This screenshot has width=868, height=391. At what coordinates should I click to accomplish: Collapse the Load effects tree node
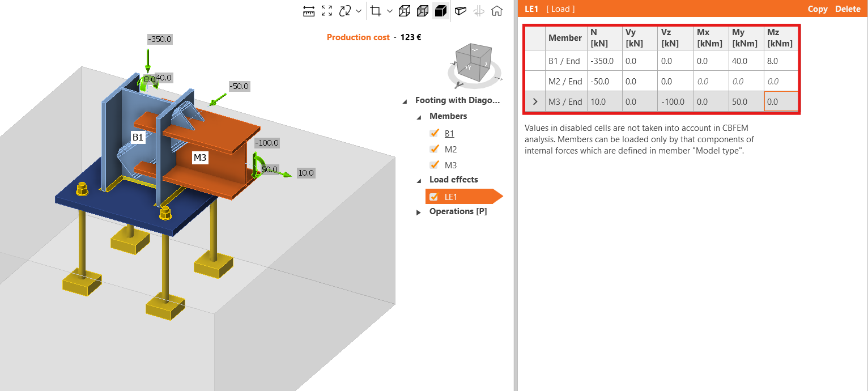point(419,180)
